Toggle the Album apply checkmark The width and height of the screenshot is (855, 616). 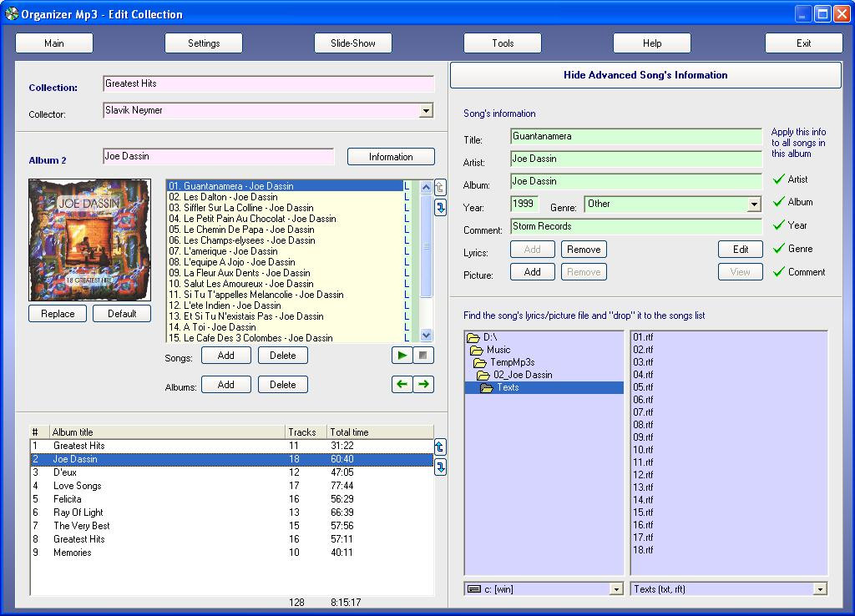point(779,202)
